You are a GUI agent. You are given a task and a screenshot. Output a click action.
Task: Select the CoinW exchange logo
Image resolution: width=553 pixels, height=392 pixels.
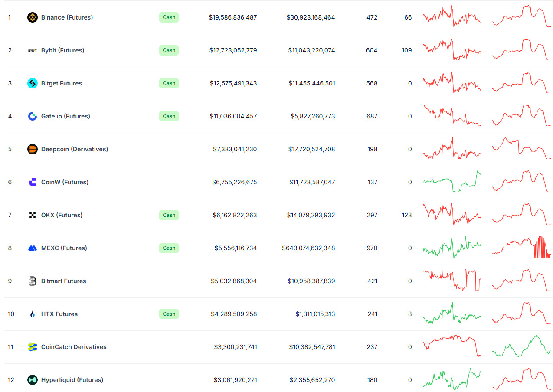[x=32, y=182]
